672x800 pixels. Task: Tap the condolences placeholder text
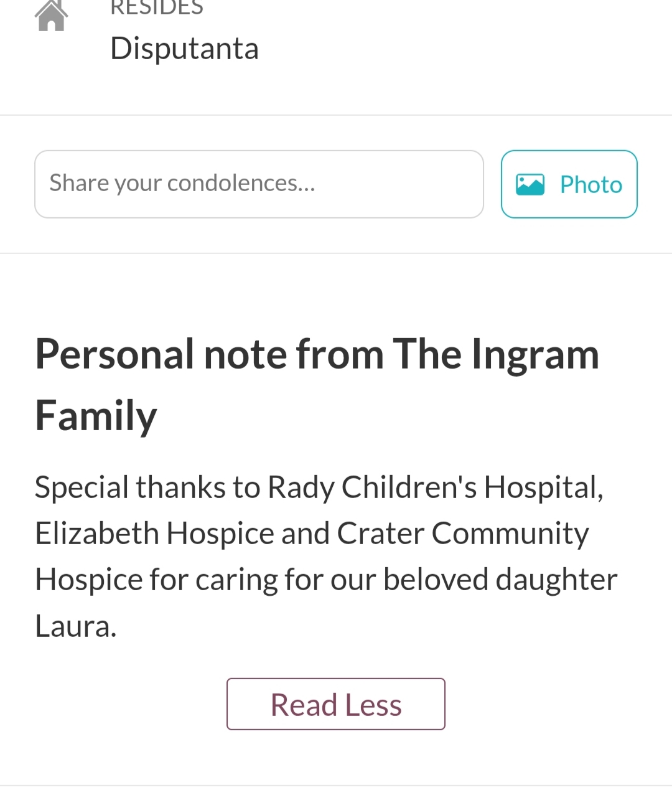(182, 183)
